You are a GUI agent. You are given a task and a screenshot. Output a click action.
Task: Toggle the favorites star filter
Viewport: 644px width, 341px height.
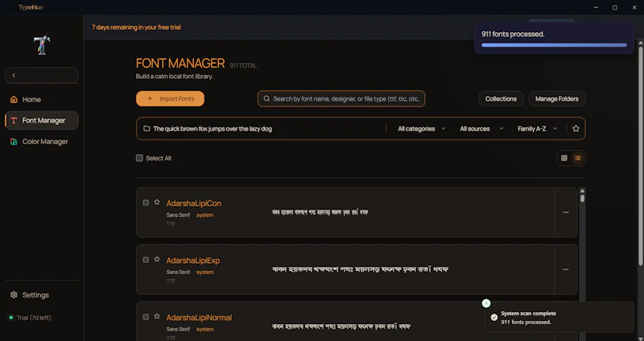(x=576, y=129)
